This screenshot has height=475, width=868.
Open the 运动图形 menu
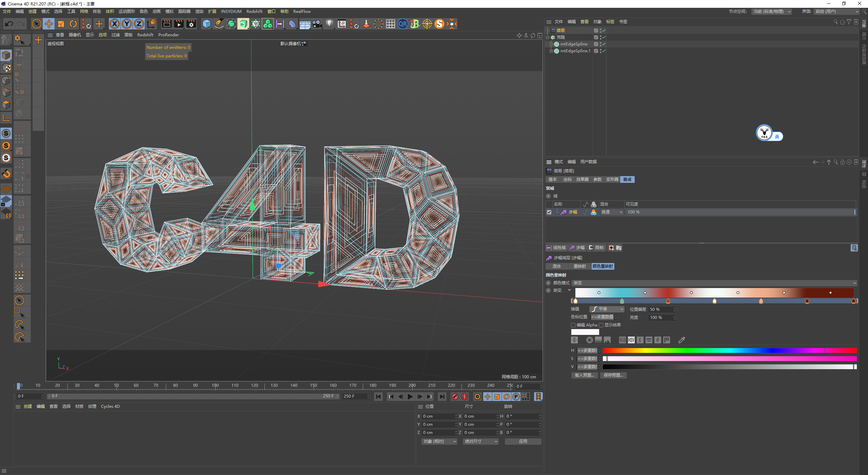126,12
